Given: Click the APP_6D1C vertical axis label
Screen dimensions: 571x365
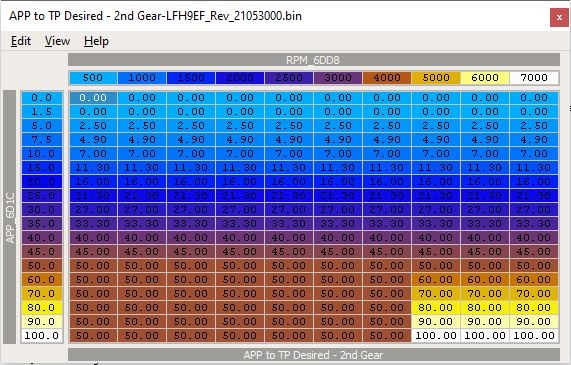Looking at the screenshot, I should click(x=10, y=217).
